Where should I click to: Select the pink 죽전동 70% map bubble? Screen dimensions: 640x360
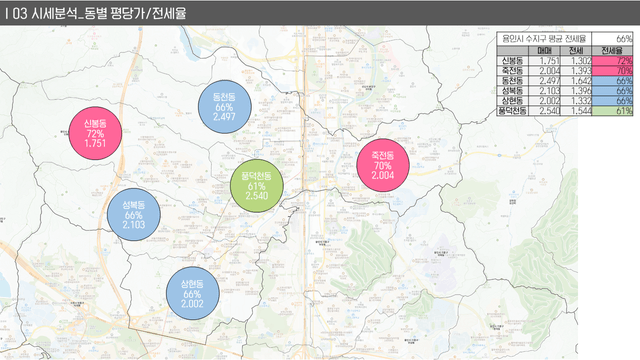pyautogui.click(x=383, y=165)
